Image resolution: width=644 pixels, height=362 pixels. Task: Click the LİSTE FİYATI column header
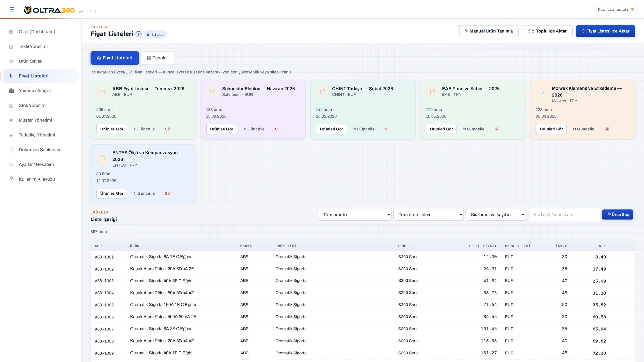(482, 246)
